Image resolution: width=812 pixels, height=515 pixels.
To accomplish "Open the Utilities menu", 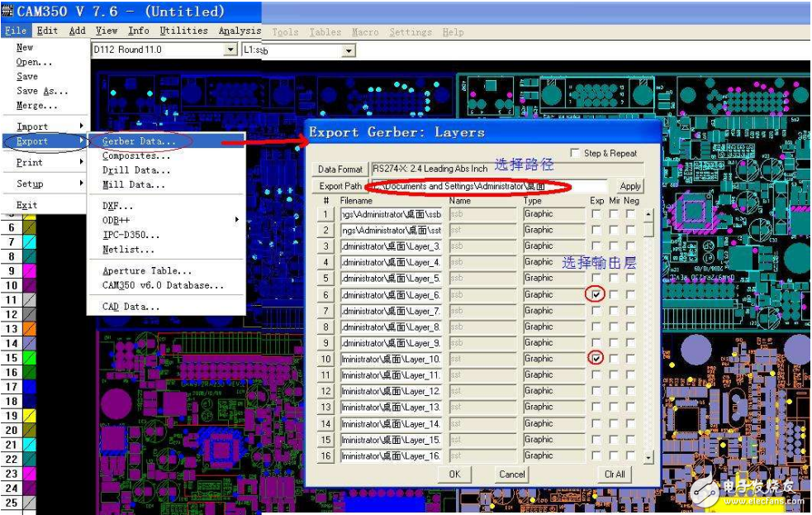I will 183,31.
